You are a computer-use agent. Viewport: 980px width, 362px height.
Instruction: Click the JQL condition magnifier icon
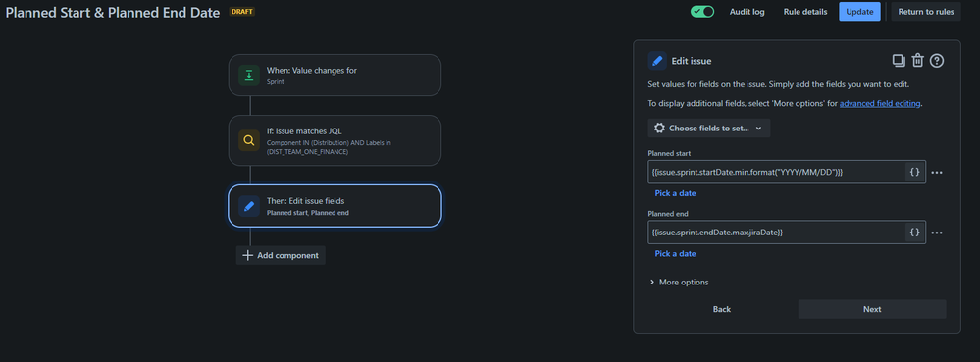249,140
